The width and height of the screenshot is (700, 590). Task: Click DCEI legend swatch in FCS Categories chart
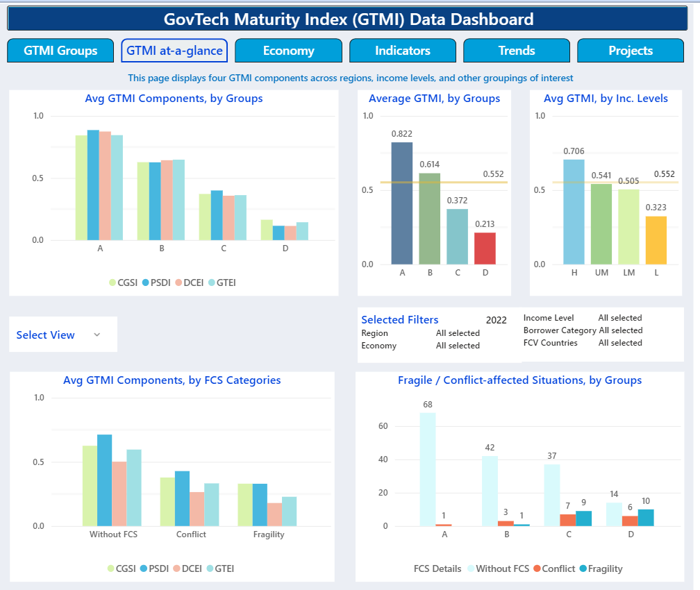177,568
